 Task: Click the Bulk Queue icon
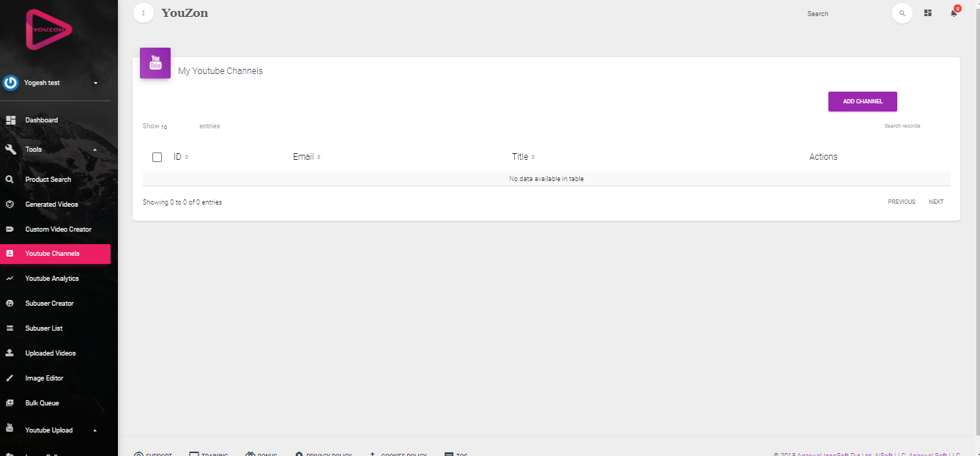point(10,403)
